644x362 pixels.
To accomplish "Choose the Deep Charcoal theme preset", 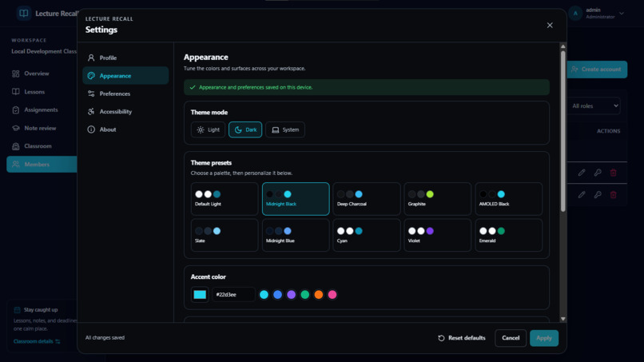I will [367, 199].
